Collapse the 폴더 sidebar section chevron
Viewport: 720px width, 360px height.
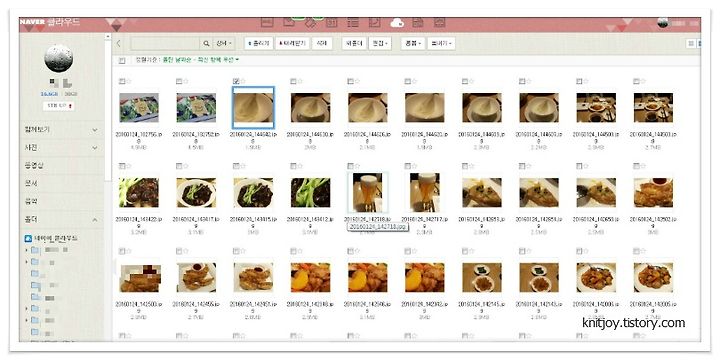click(95, 220)
